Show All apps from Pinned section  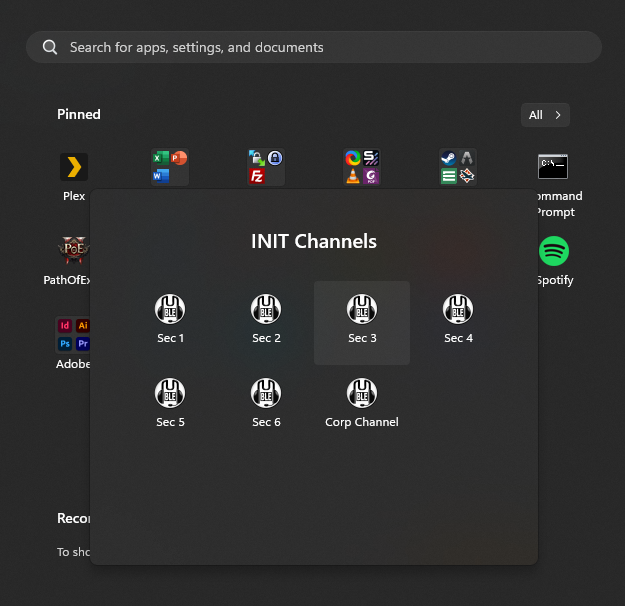click(545, 115)
